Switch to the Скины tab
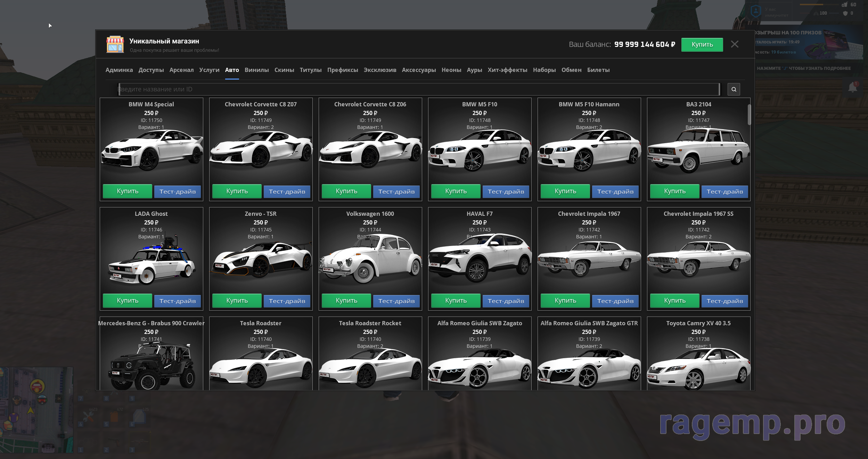Image resolution: width=868 pixels, height=459 pixels. (284, 70)
